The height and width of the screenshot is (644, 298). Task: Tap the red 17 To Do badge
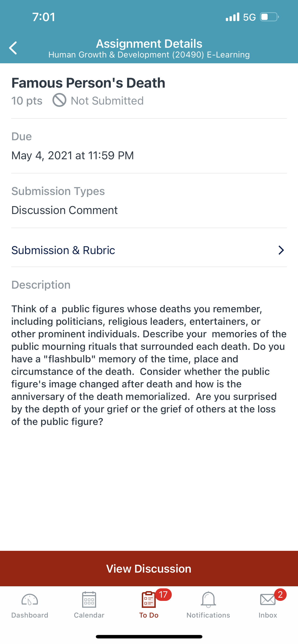click(x=163, y=594)
